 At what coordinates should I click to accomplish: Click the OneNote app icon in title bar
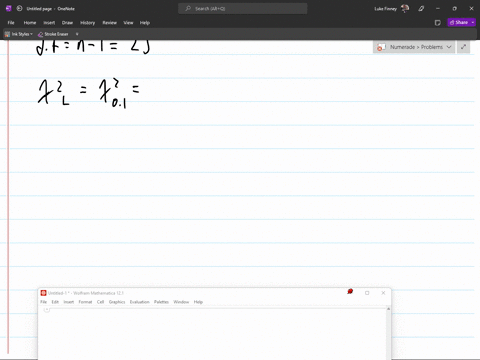point(9,8)
